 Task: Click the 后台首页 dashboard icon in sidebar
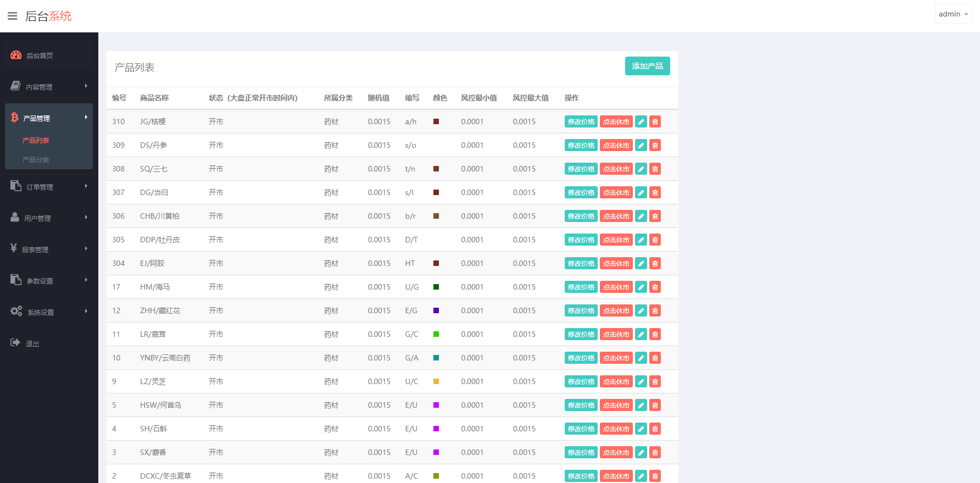click(16, 55)
